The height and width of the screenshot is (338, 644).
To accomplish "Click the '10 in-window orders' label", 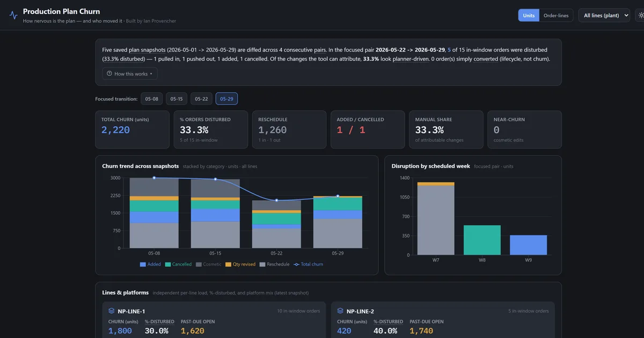I will pos(298,311).
